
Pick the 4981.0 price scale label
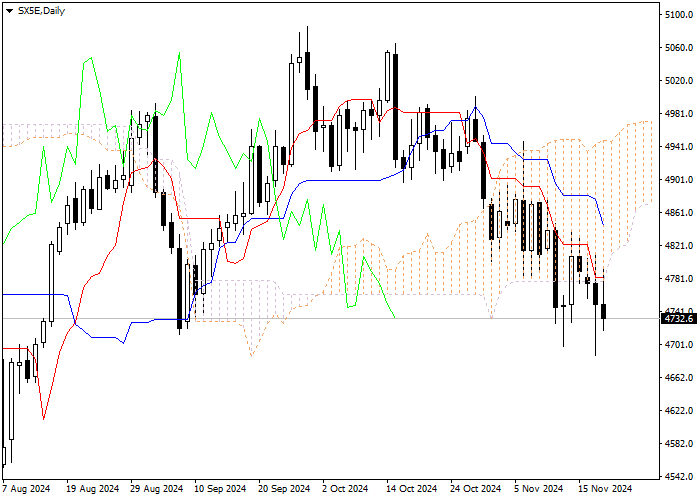click(679, 114)
